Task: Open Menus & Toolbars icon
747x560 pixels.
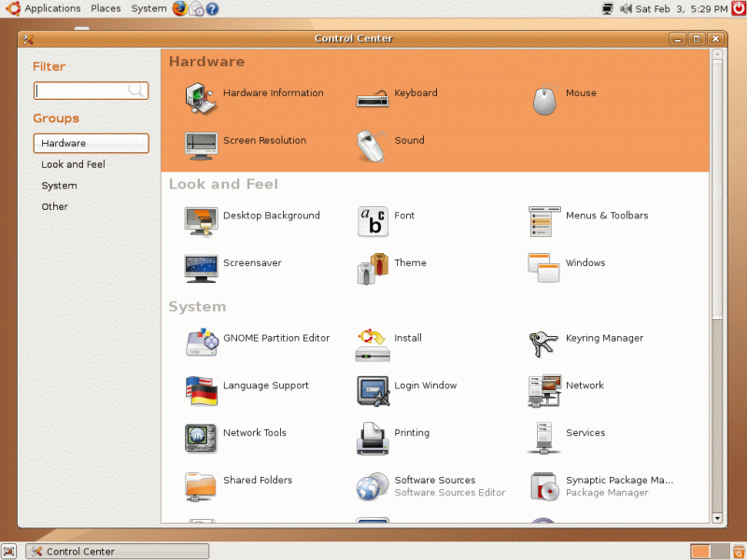Action: tap(544, 221)
